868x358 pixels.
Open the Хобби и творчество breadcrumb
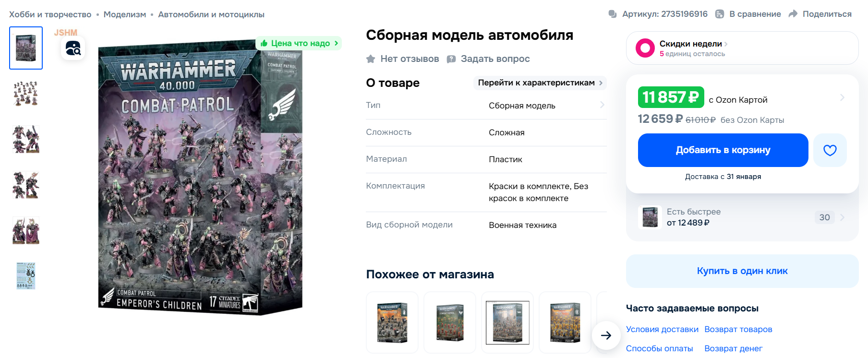pyautogui.click(x=50, y=14)
